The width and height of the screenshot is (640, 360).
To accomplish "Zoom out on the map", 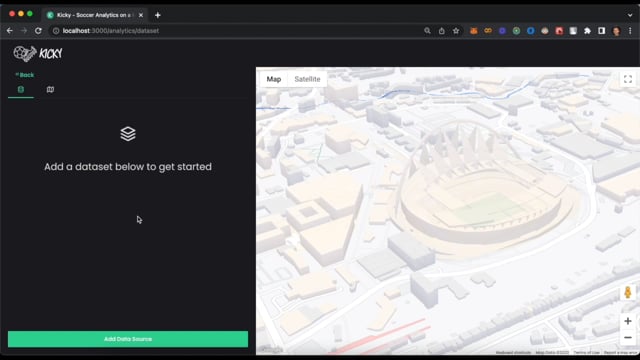I will [628, 338].
